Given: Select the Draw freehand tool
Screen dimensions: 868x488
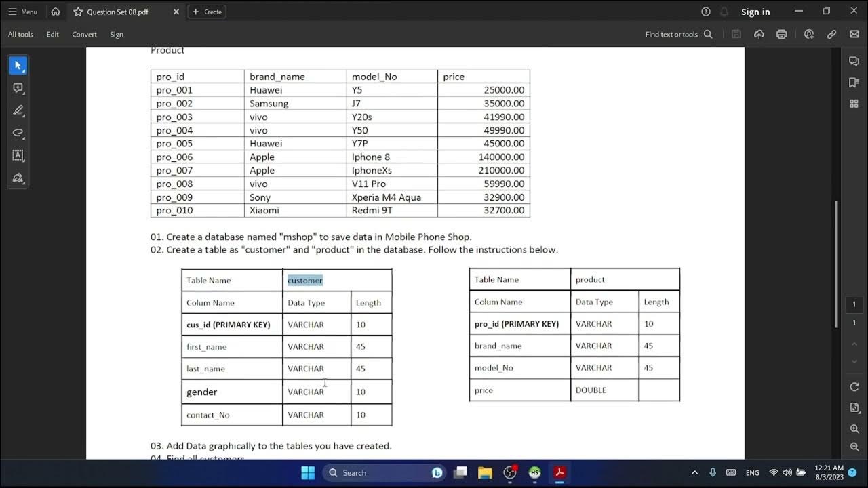Looking at the screenshot, I should click(18, 133).
